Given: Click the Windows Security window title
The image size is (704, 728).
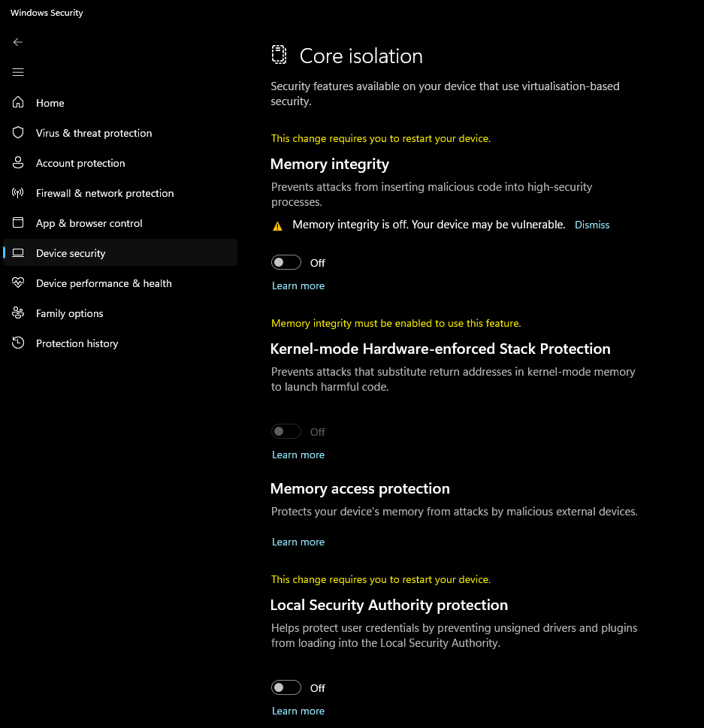Looking at the screenshot, I should [47, 13].
